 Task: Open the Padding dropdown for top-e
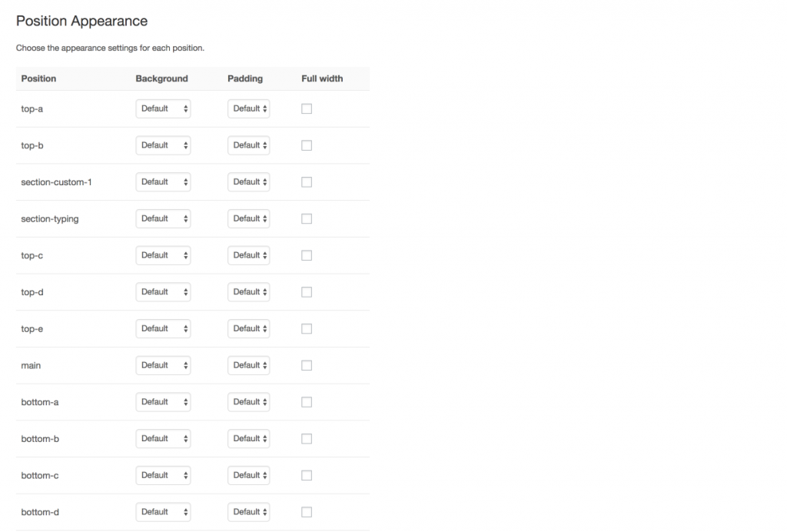pyautogui.click(x=248, y=328)
